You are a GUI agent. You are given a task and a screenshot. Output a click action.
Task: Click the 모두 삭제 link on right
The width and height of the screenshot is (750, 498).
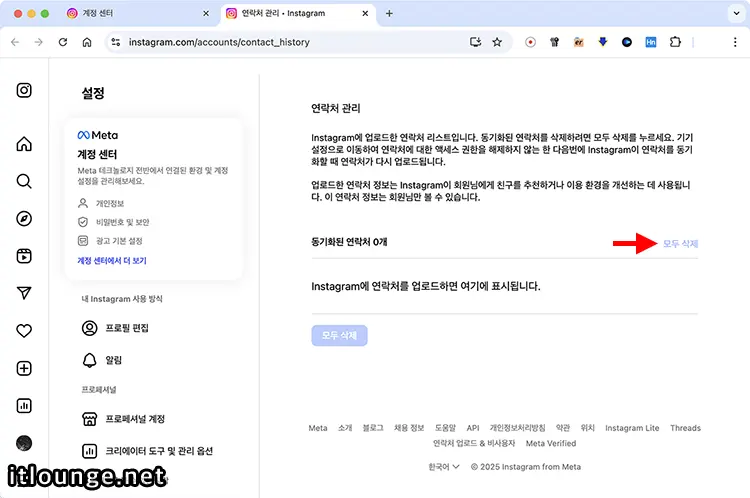click(x=680, y=243)
